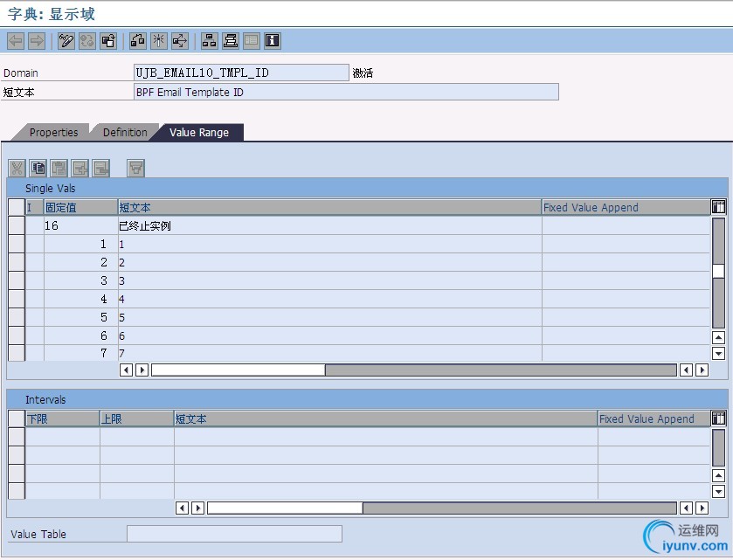Click the select-all corner of Intervals table
The height and width of the screenshot is (560, 733).
[x=17, y=418]
